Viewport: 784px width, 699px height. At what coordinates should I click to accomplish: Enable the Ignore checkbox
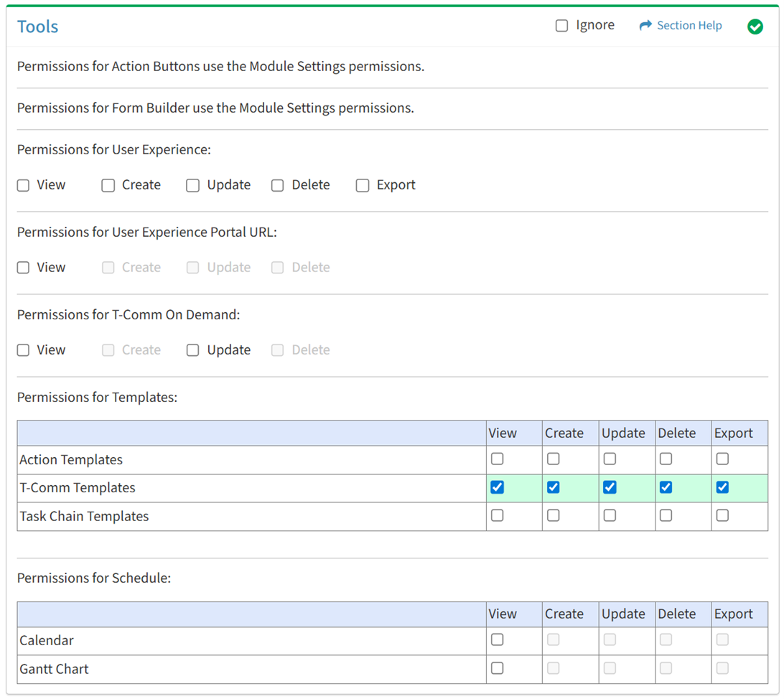coord(561,26)
